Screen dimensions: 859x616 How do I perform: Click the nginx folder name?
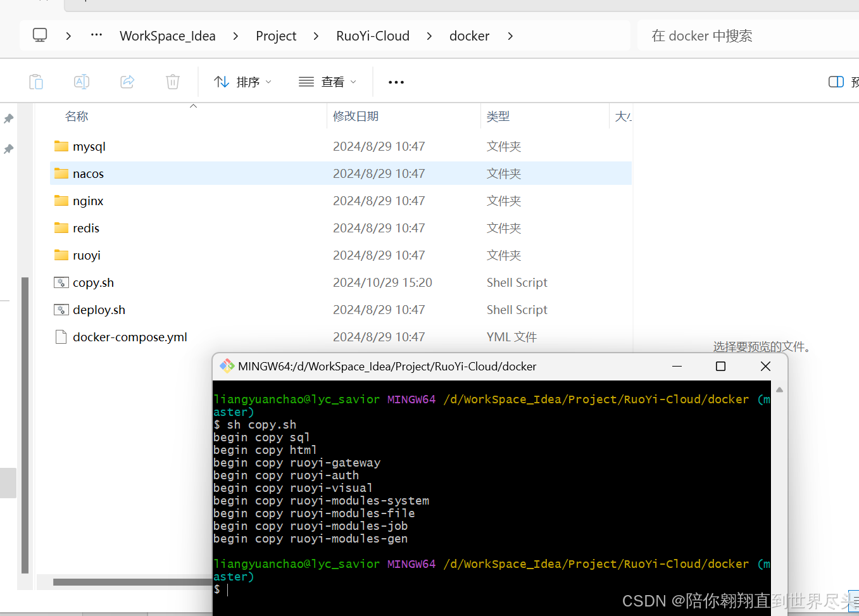click(x=88, y=201)
